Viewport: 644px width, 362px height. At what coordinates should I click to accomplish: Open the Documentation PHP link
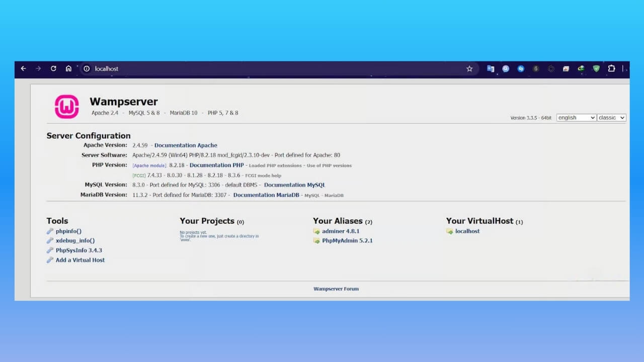[216, 165]
